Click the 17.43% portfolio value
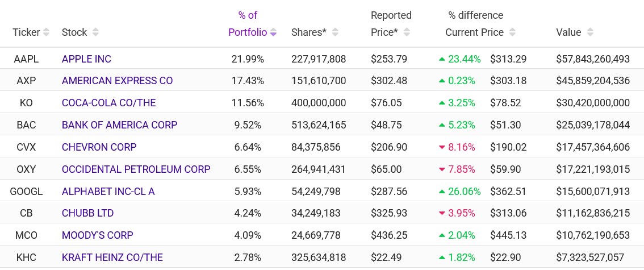 [x=248, y=81]
